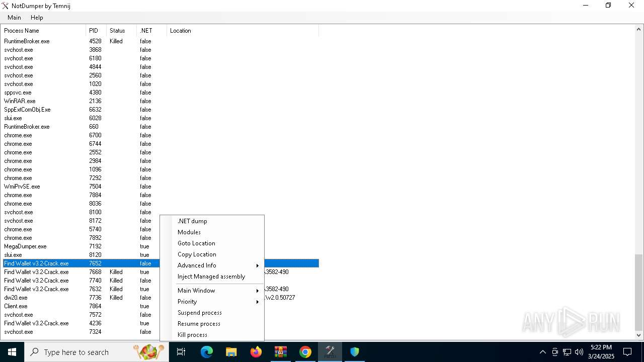
Task: Select svchost.exe with PID 7324
Action: pos(160,332)
